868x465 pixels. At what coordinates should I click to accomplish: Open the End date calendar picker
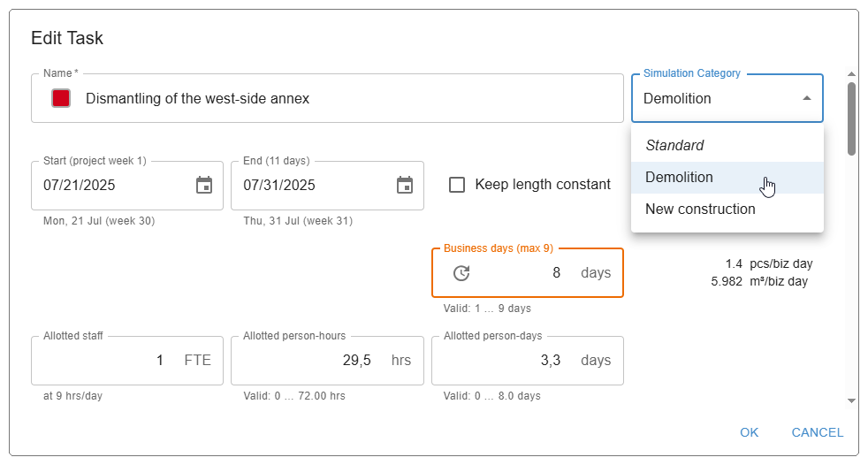click(405, 185)
